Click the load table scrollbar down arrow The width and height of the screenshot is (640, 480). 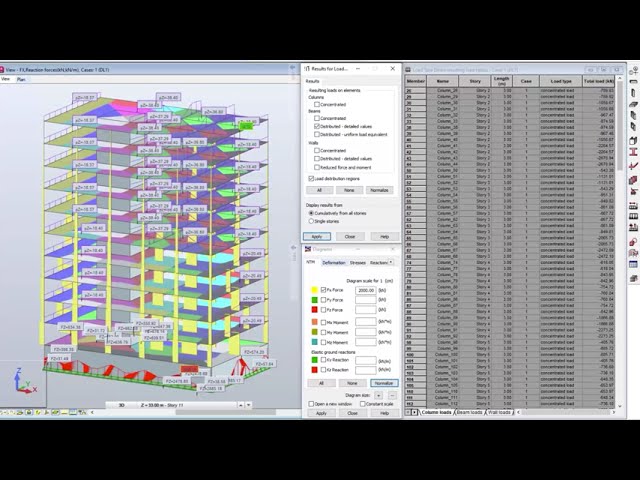[620, 406]
